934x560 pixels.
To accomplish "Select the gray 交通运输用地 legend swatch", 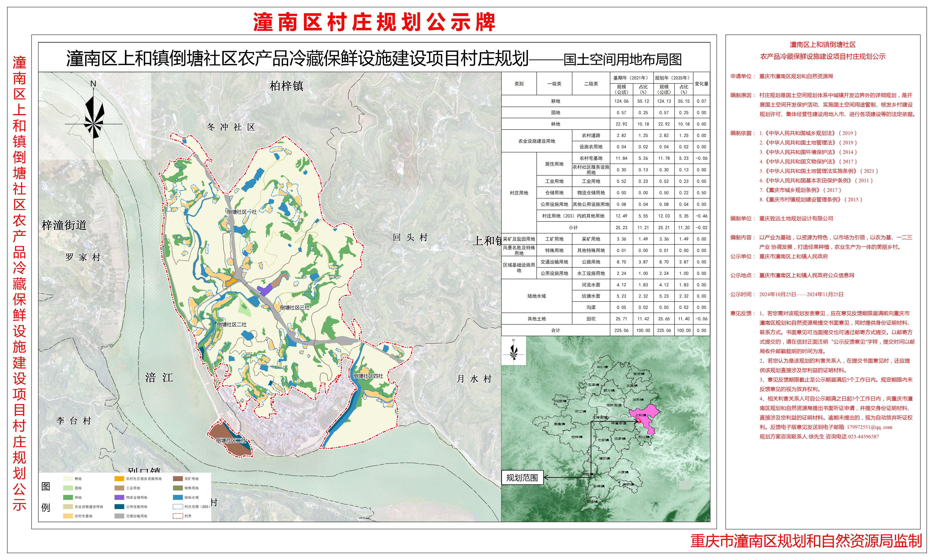I will pos(119,516).
